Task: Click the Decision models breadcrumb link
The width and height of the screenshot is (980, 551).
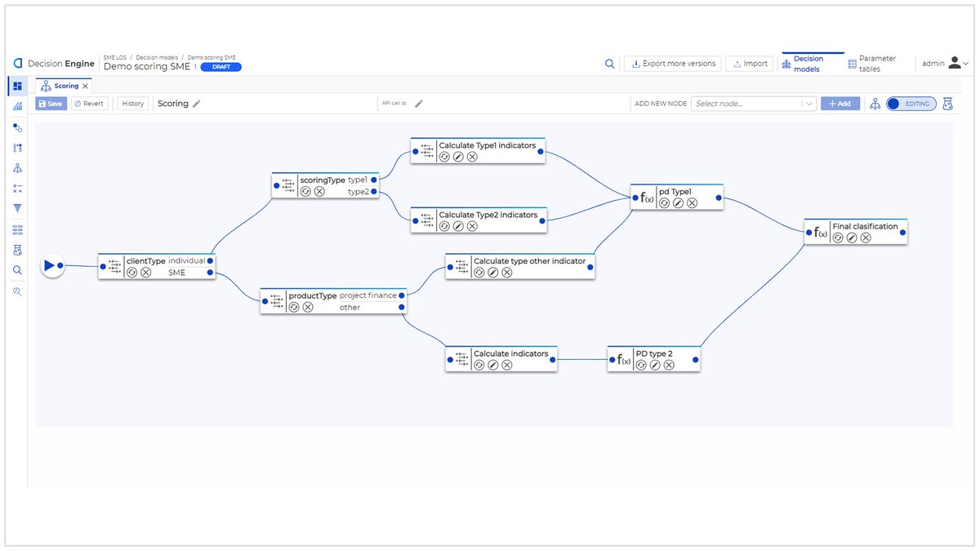Action: pyautogui.click(x=158, y=57)
